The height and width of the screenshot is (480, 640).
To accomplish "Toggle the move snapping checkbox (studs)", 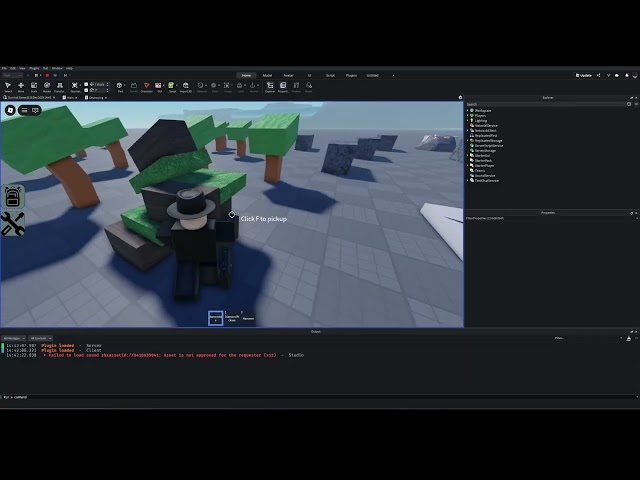I will coord(86,84).
